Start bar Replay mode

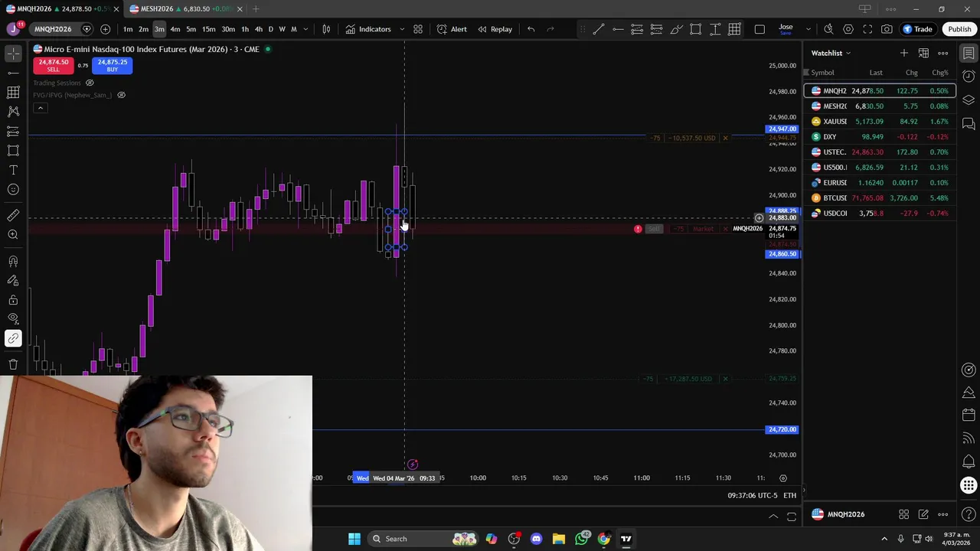[x=495, y=29]
